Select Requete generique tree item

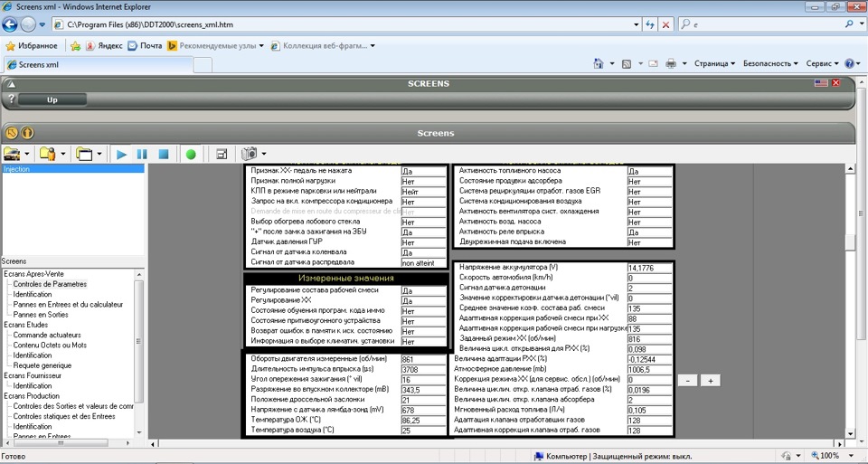tap(42, 365)
